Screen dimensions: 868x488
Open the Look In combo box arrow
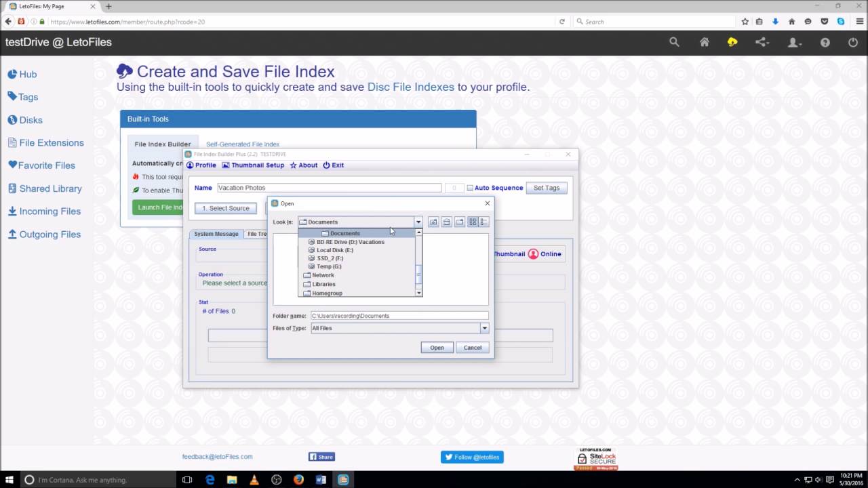(x=418, y=222)
